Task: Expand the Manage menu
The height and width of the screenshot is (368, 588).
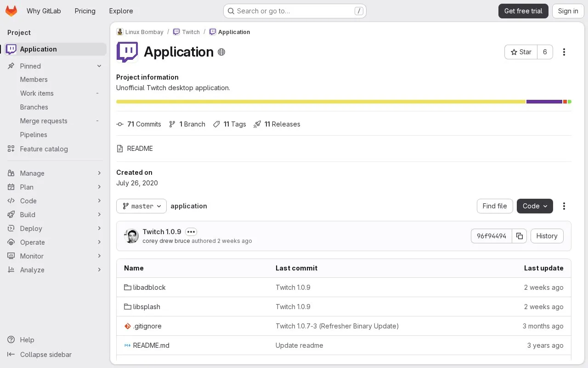Action: pos(55,173)
